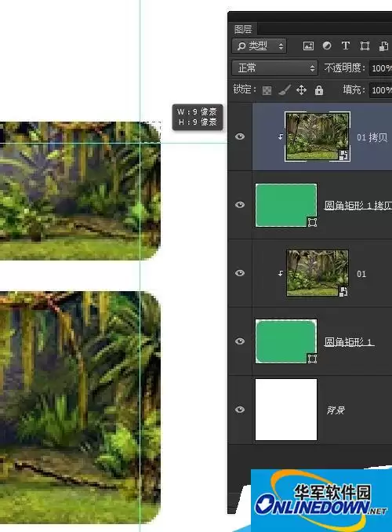The width and height of the screenshot is (392, 532).
Task: Hide the 圆角矩形 1 拷贝 layer
Action: (x=240, y=205)
